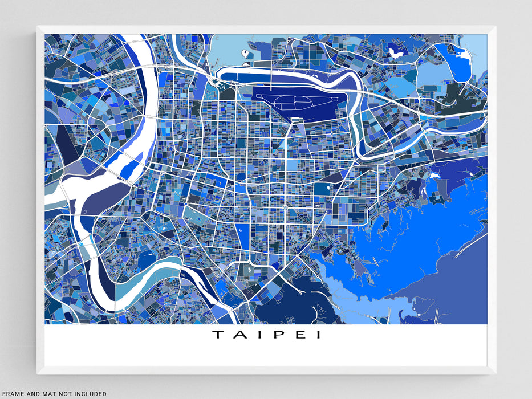The image size is (532, 399).
Task: Select the pale blue area in the top-right corner
Action: 478,51
